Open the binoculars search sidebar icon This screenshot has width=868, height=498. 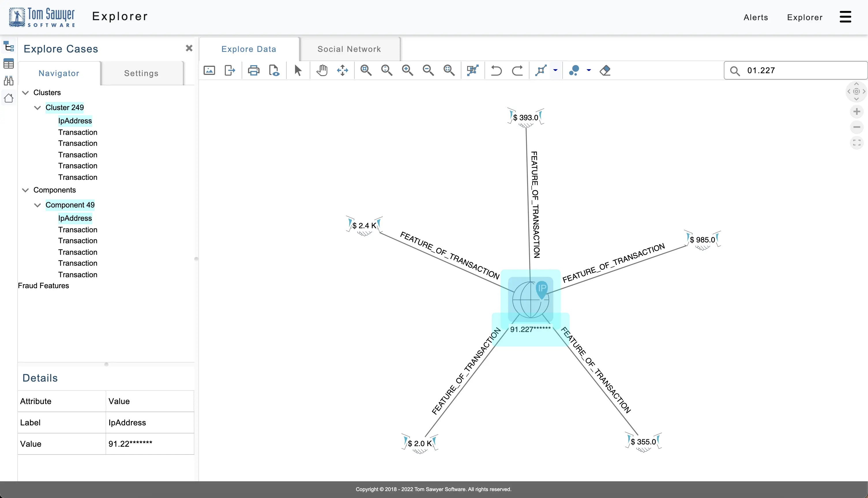(x=9, y=81)
